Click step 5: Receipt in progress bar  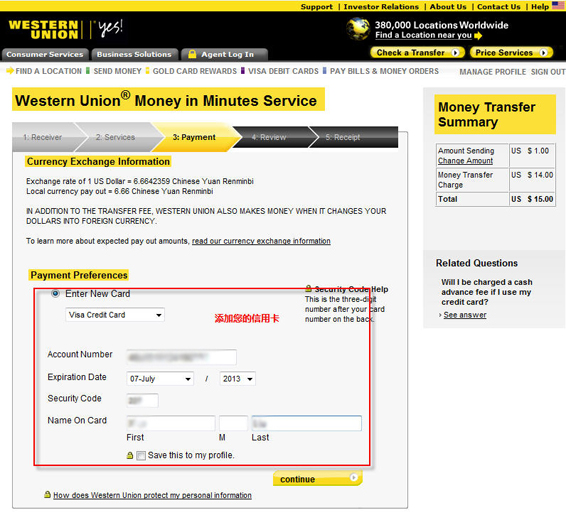pyautogui.click(x=343, y=137)
